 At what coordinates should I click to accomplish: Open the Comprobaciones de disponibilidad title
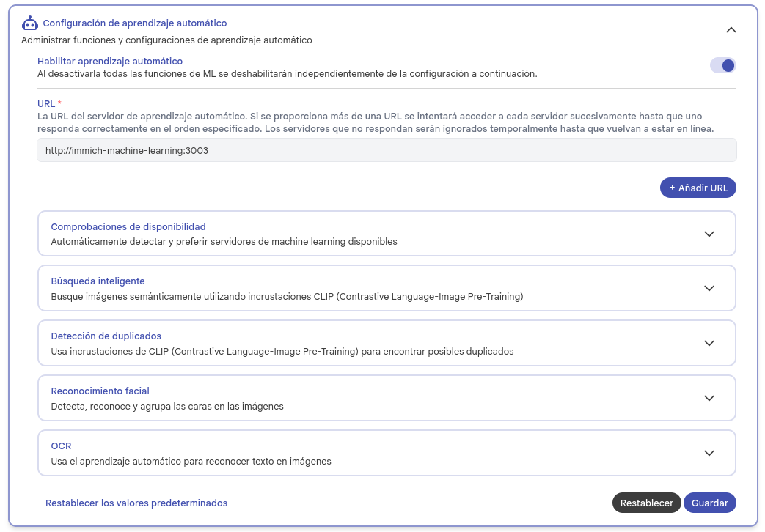[x=128, y=226]
